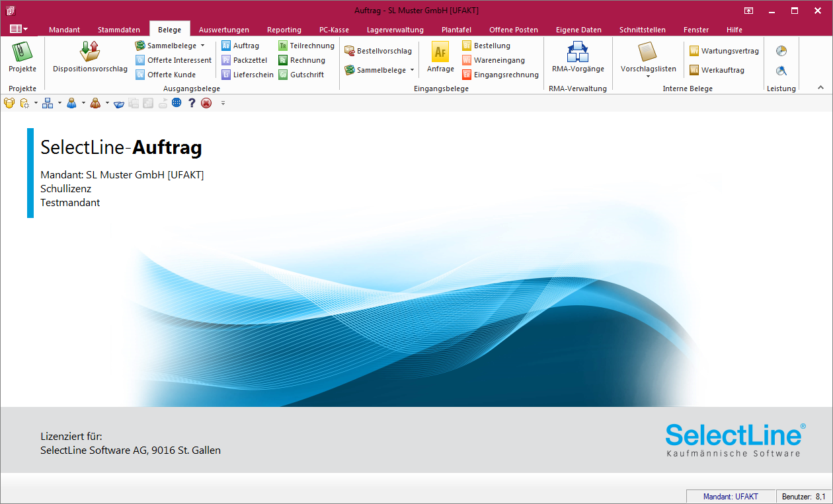This screenshot has width=833, height=504.
Task: Open Anfrage incoming document
Action: (440, 57)
